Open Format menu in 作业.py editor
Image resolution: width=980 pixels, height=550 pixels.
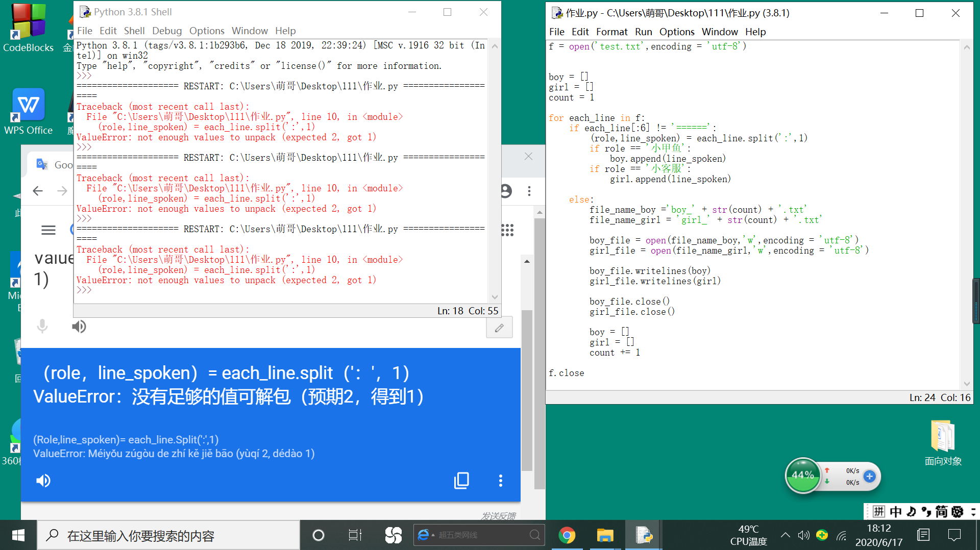tap(611, 32)
